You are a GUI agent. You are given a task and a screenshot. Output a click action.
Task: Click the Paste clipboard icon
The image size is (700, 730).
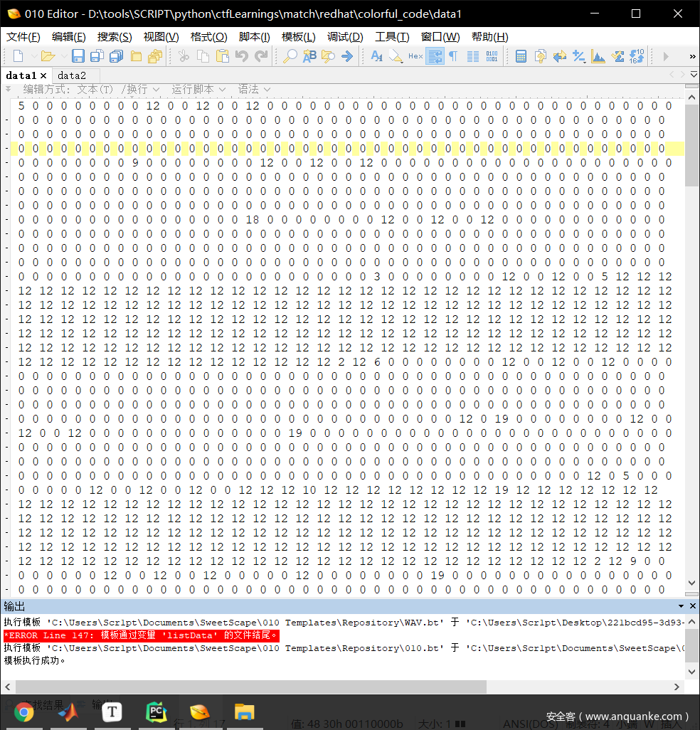(x=223, y=56)
